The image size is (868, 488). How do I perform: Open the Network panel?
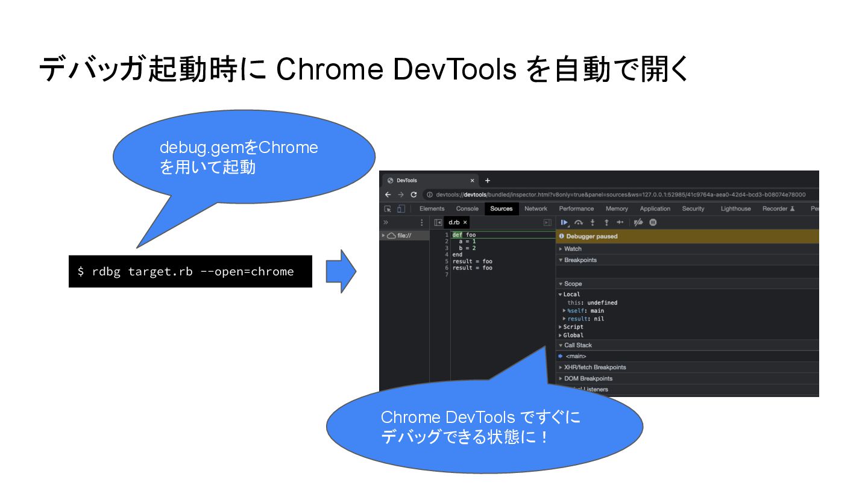[x=536, y=208]
